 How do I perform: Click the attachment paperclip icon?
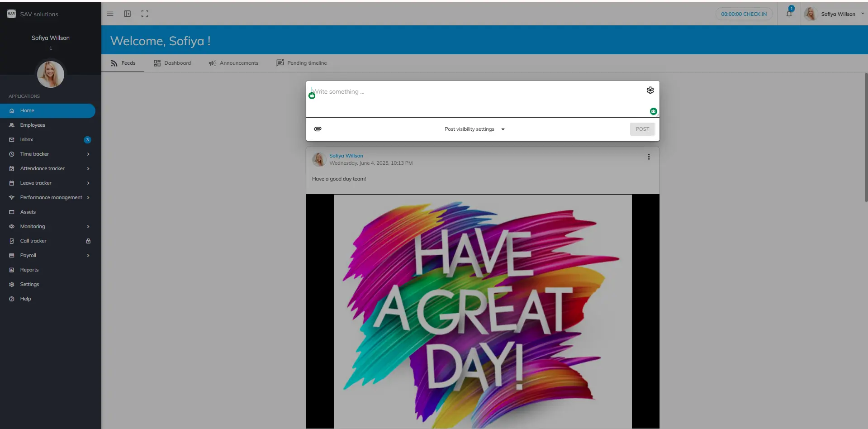click(x=318, y=129)
